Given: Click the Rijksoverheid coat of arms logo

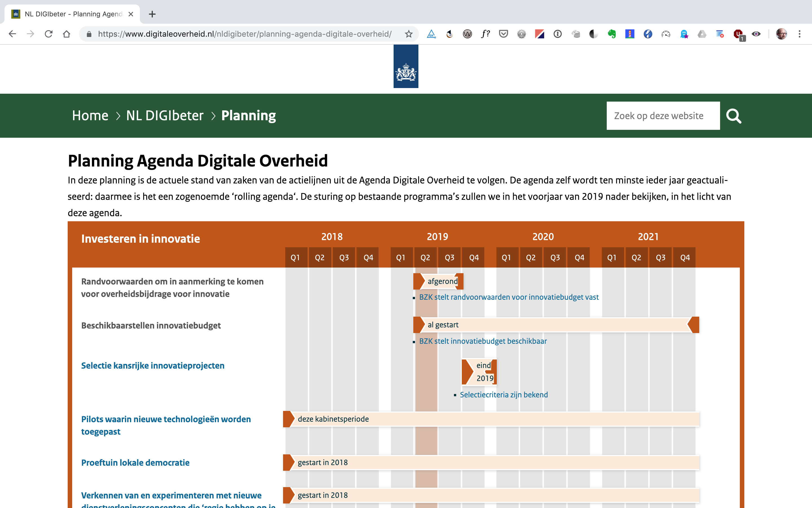Looking at the screenshot, I should point(406,66).
